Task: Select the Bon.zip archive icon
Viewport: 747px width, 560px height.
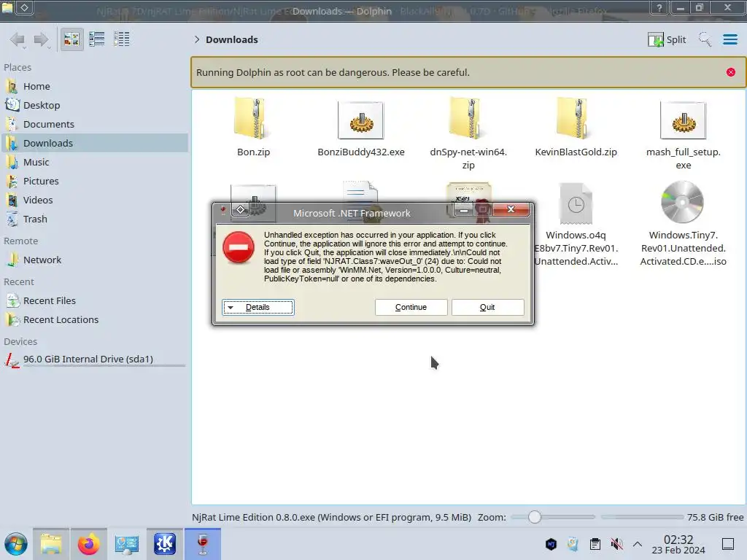Action: tap(253, 119)
